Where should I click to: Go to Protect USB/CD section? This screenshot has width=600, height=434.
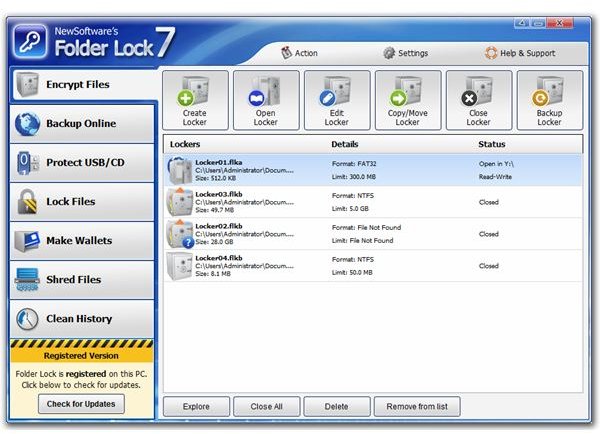tap(82, 163)
